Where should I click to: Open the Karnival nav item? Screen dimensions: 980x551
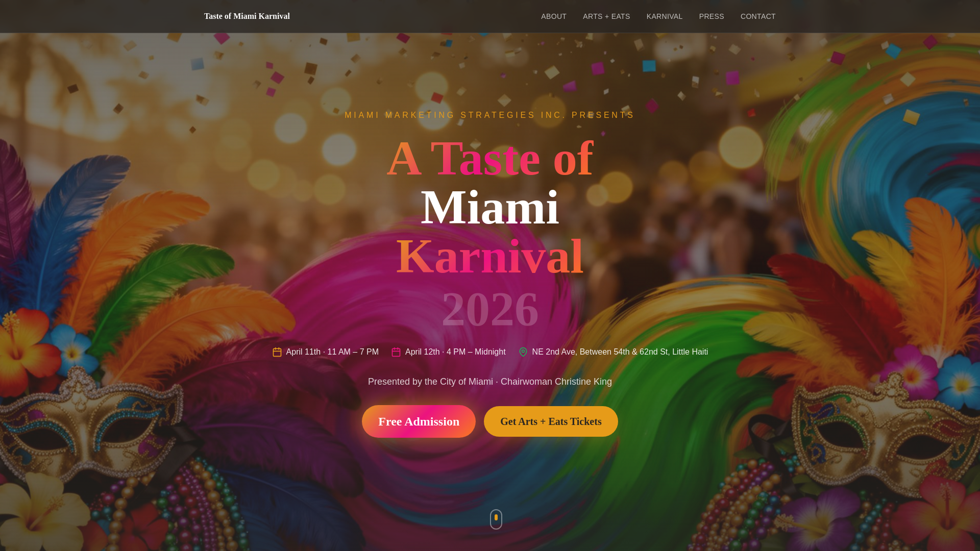(x=665, y=16)
